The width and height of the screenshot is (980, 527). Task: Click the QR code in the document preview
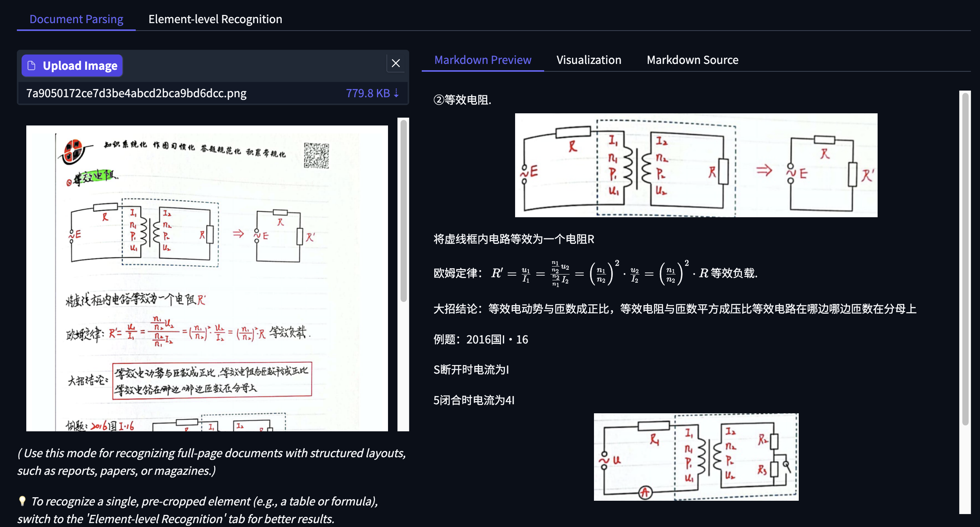click(317, 155)
